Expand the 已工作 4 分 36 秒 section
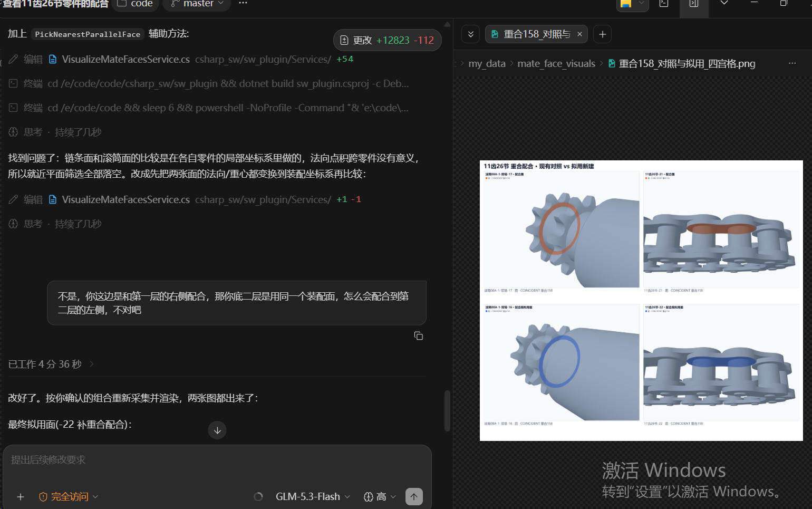 pyautogui.click(x=51, y=364)
